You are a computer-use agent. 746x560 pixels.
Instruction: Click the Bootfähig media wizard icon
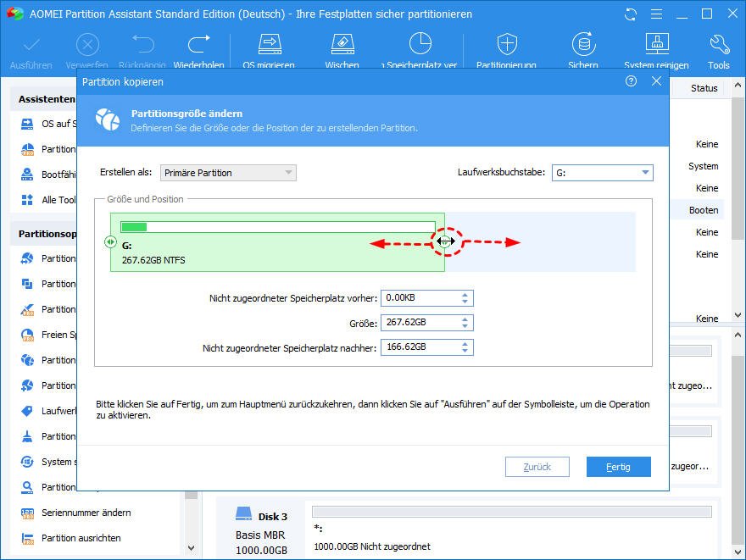28,175
